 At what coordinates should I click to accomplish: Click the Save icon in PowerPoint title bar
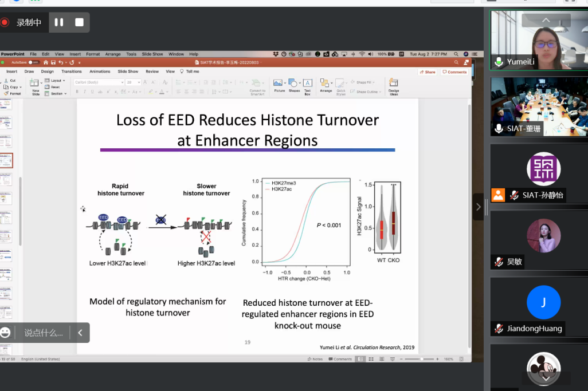click(x=53, y=62)
